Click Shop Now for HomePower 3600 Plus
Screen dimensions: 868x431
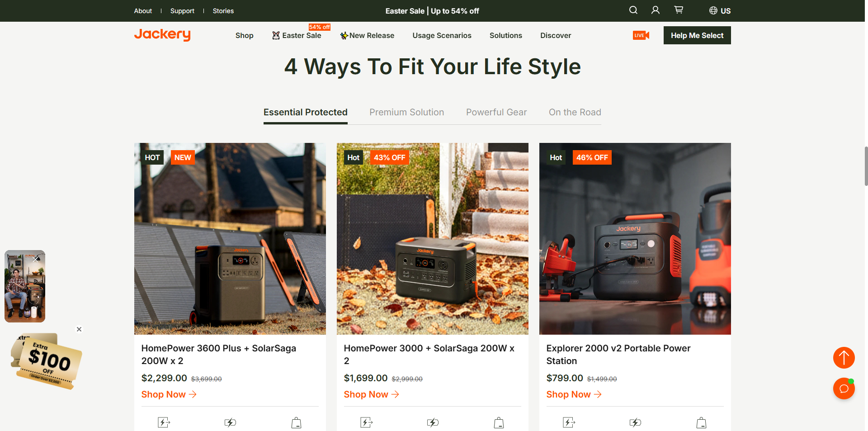point(169,394)
